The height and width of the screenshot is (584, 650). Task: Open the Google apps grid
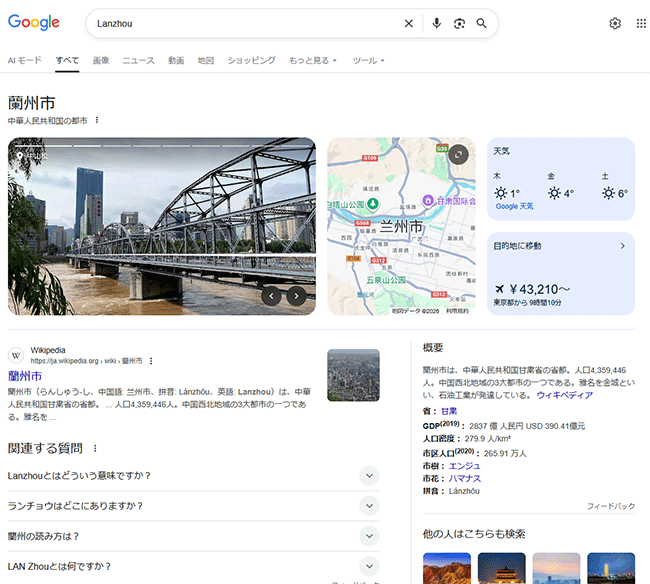pyautogui.click(x=641, y=24)
